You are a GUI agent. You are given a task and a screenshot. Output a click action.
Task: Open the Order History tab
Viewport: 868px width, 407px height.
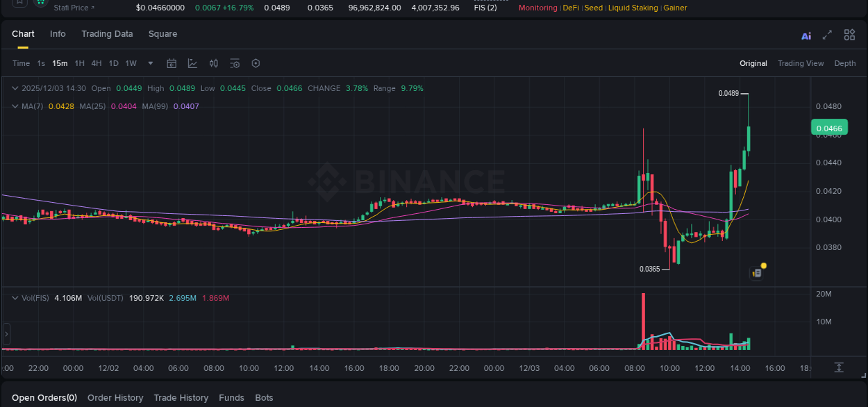tap(115, 397)
